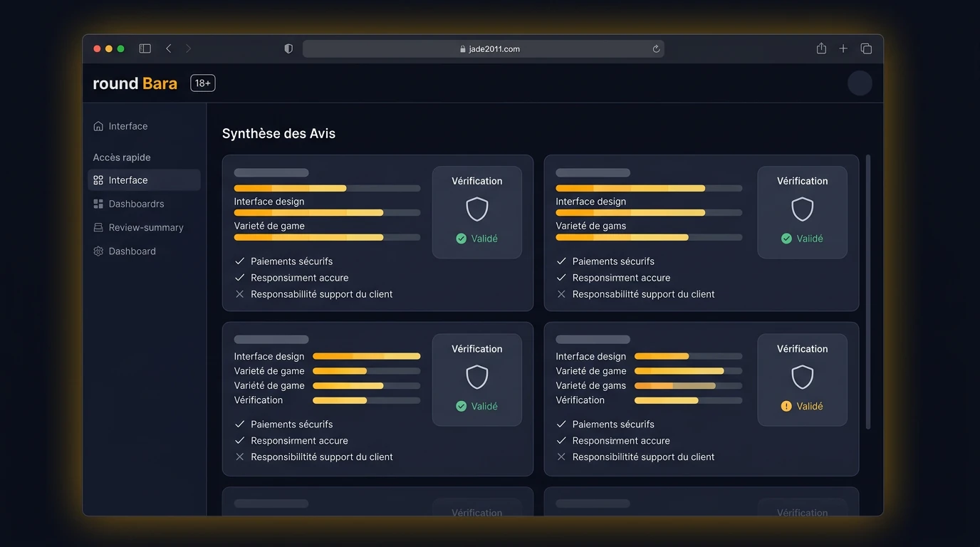This screenshot has width=980, height=547.
Task: Click the "Varieté de gams" label, top-right card
Action: point(591,226)
